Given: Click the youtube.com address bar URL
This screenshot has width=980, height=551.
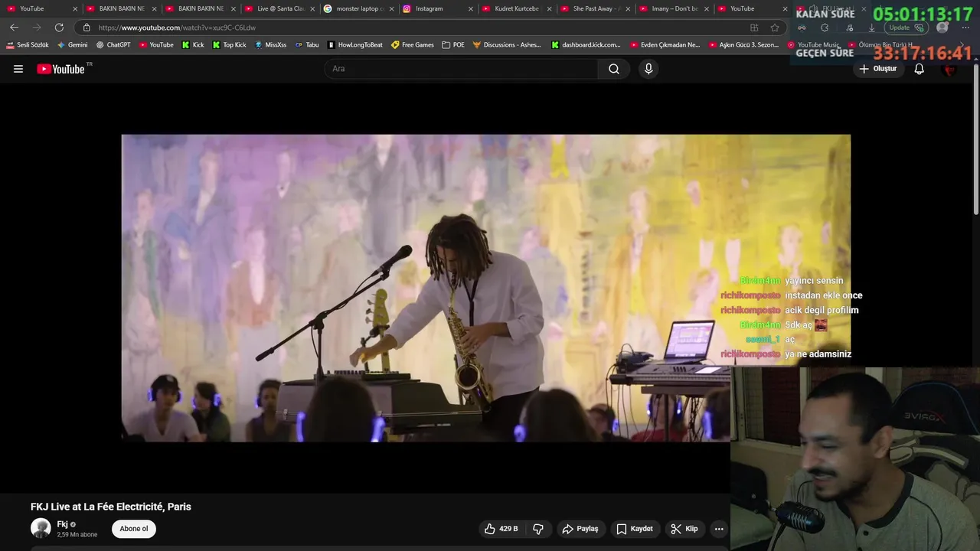Looking at the screenshot, I should click(x=178, y=28).
